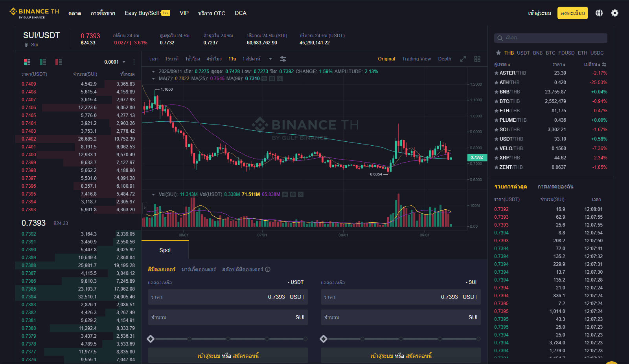Open the 0.0001 price precision dropdown

115,62
